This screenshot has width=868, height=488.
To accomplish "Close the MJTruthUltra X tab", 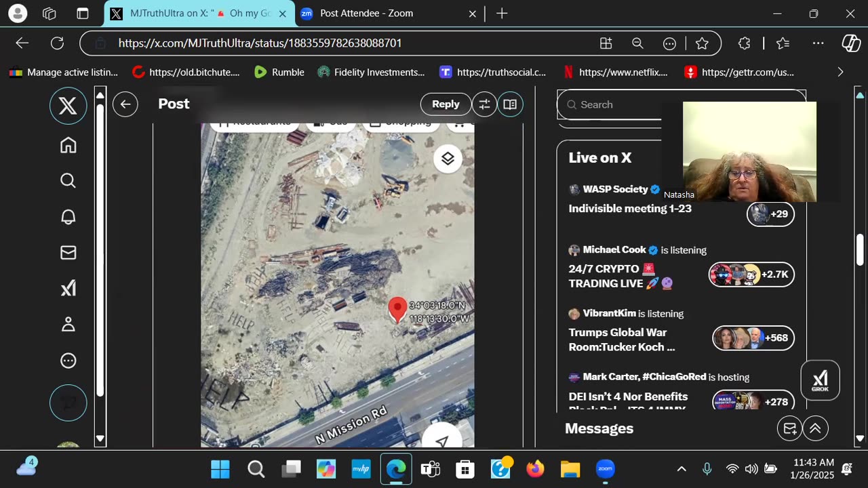I will coord(283,14).
